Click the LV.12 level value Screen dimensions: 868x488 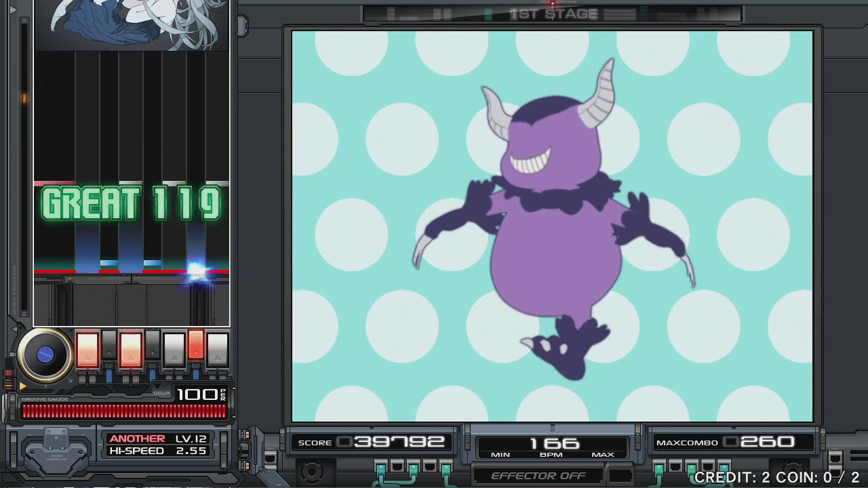point(191,439)
